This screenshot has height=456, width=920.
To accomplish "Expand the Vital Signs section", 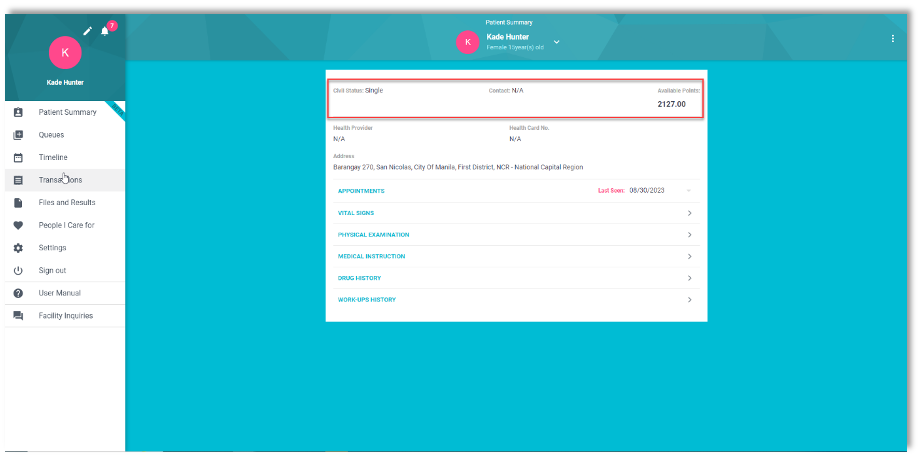I will [690, 213].
